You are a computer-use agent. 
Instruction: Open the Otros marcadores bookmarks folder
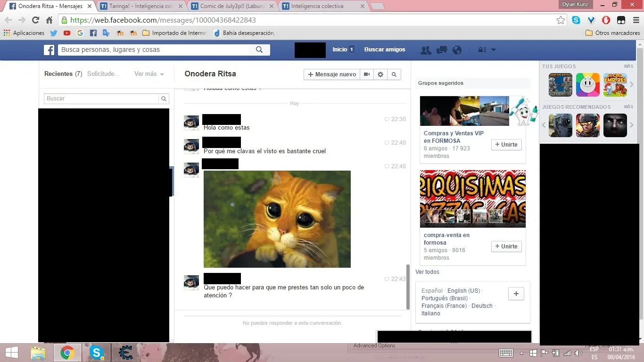click(x=612, y=33)
